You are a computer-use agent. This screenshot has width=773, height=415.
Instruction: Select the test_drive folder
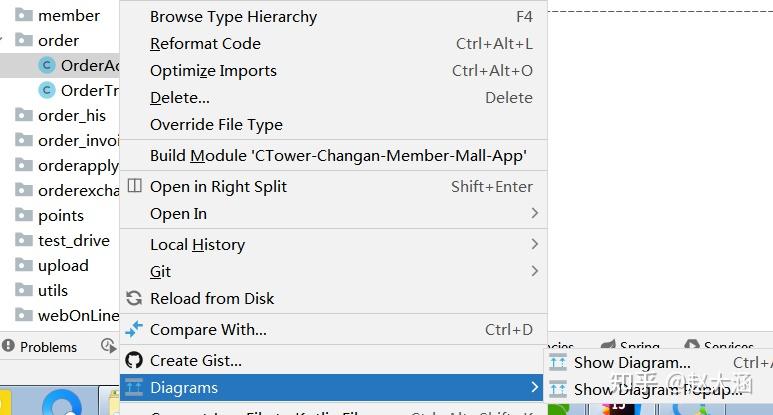[x=75, y=240]
